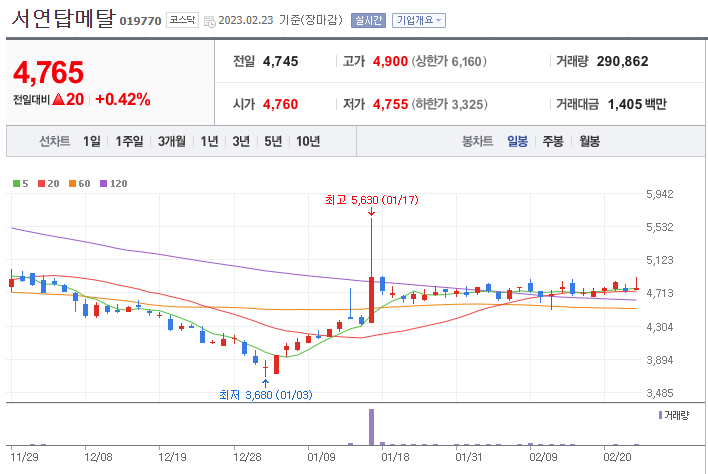Click the 4,304 price axis label
This screenshot has width=708, height=474.
click(x=660, y=327)
